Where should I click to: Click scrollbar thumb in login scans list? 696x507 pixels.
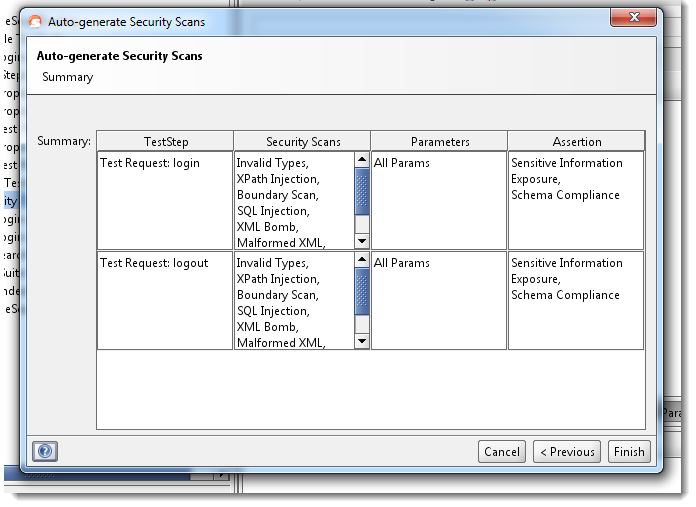point(362,192)
